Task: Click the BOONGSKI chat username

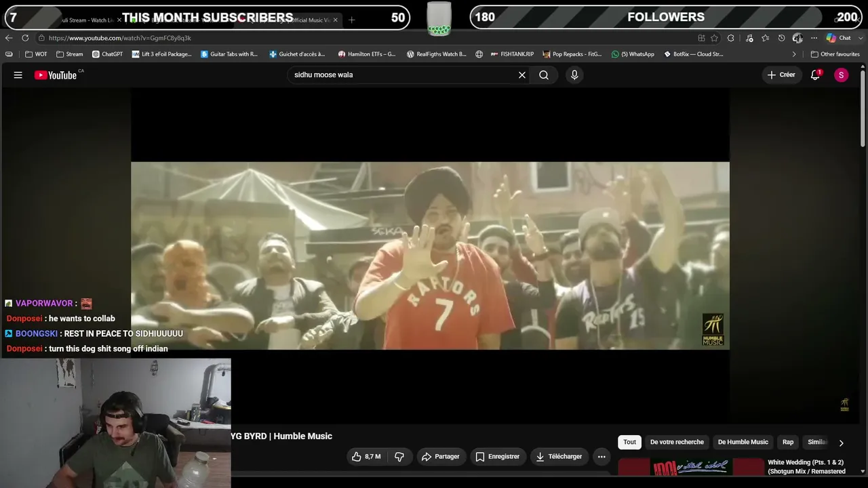Action: pos(37,333)
